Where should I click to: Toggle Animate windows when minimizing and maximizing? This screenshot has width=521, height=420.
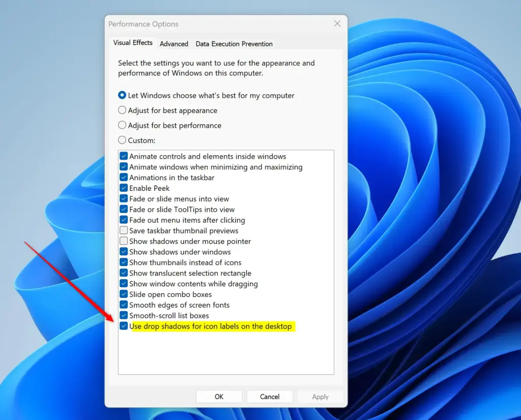[124, 167]
